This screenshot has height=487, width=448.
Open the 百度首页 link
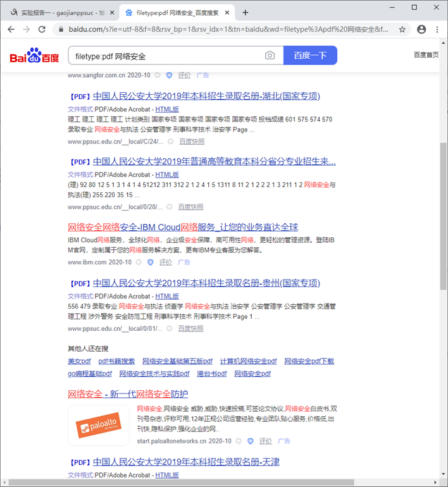click(426, 55)
